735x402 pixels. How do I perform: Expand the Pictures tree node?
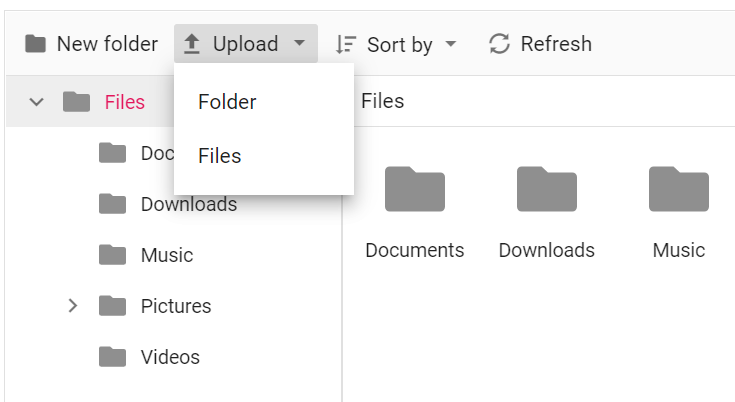tap(72, 306)
